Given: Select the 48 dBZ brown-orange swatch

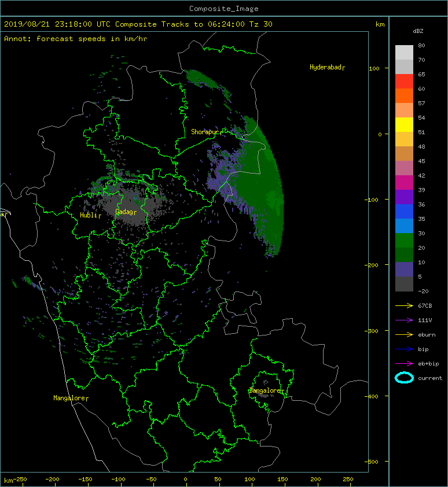Looking at the screenshot, I should tap(404, 153).
